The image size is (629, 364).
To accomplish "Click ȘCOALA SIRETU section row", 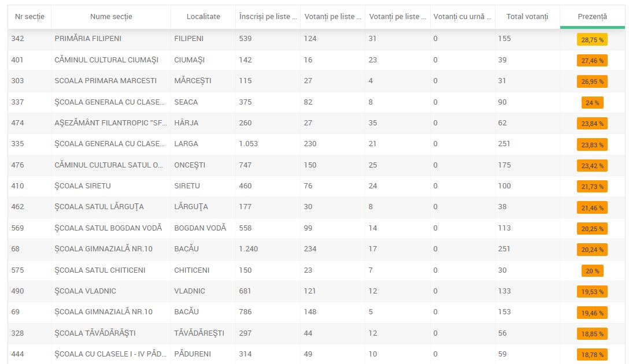I will click(x=83, y=186).
